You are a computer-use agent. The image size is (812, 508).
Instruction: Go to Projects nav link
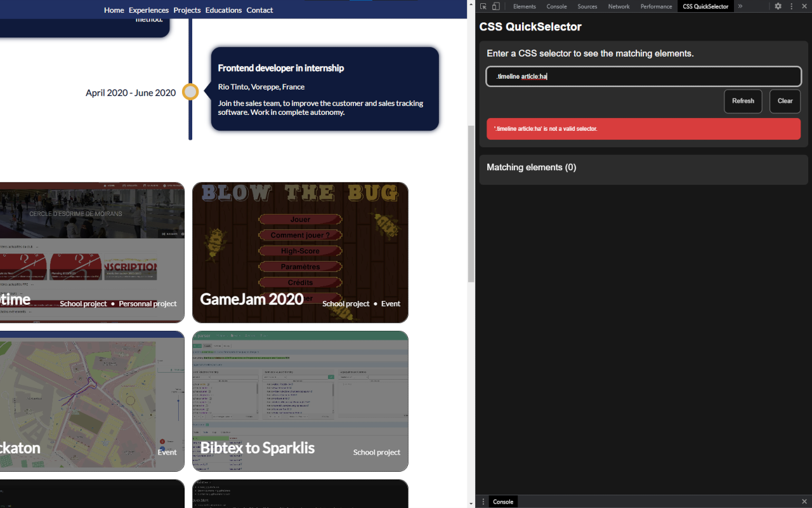(187, 10)
